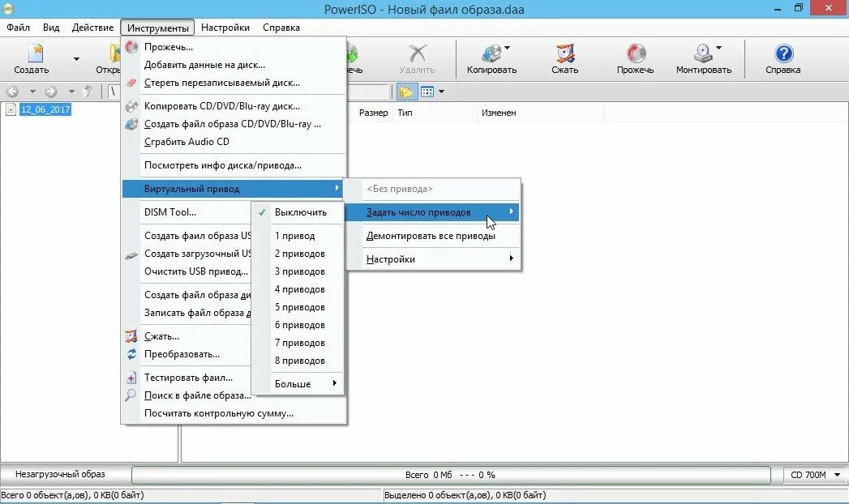Choose Тестировать файл... menu entry
This screenshot has width=849, height=504.
tap(187, 378)
